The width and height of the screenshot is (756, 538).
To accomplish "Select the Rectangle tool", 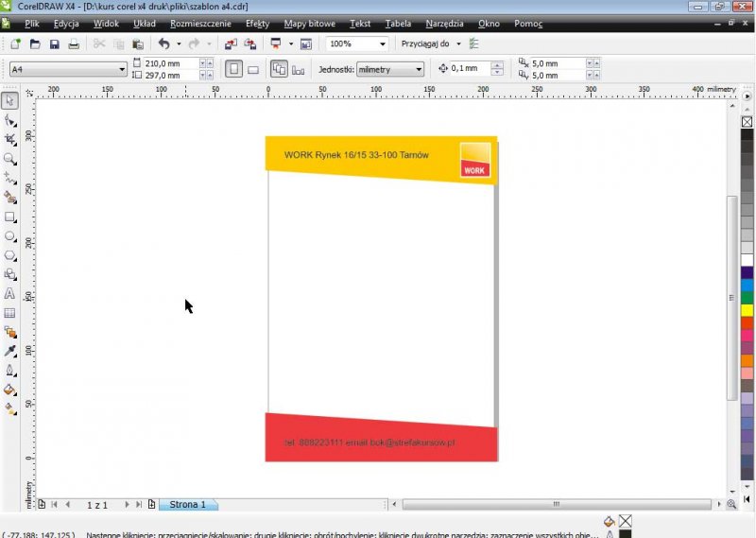I will [10, 217].
